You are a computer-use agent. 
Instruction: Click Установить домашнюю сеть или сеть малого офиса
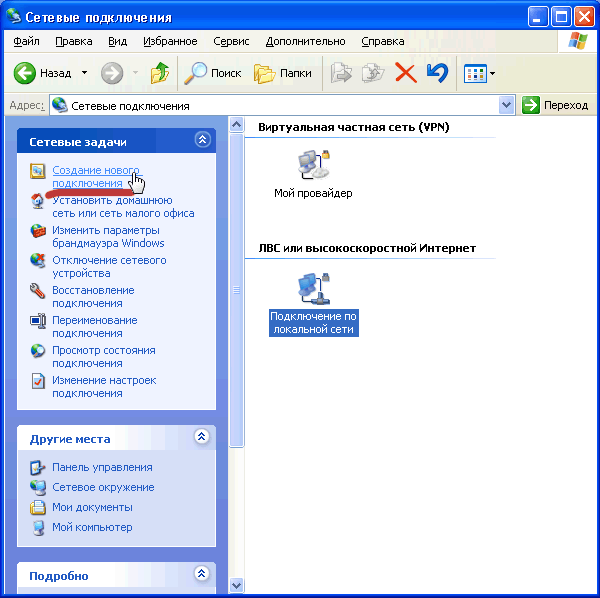[x=123, y=207]
